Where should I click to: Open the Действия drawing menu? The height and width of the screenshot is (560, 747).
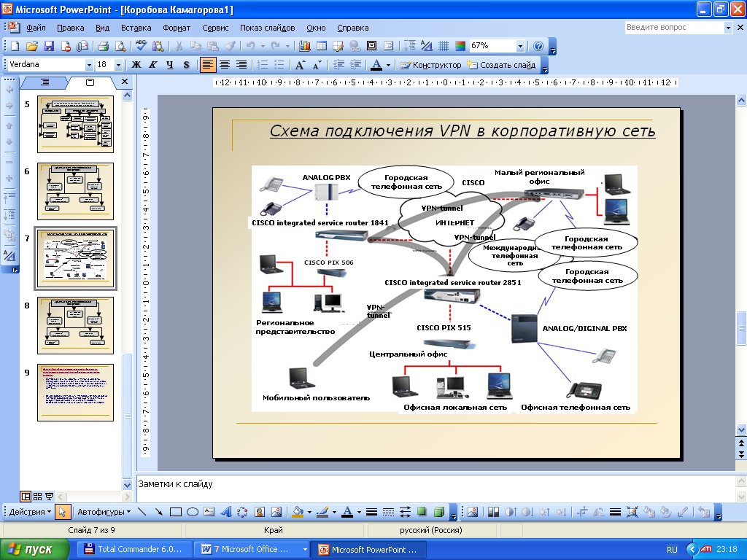click(30, 512)
